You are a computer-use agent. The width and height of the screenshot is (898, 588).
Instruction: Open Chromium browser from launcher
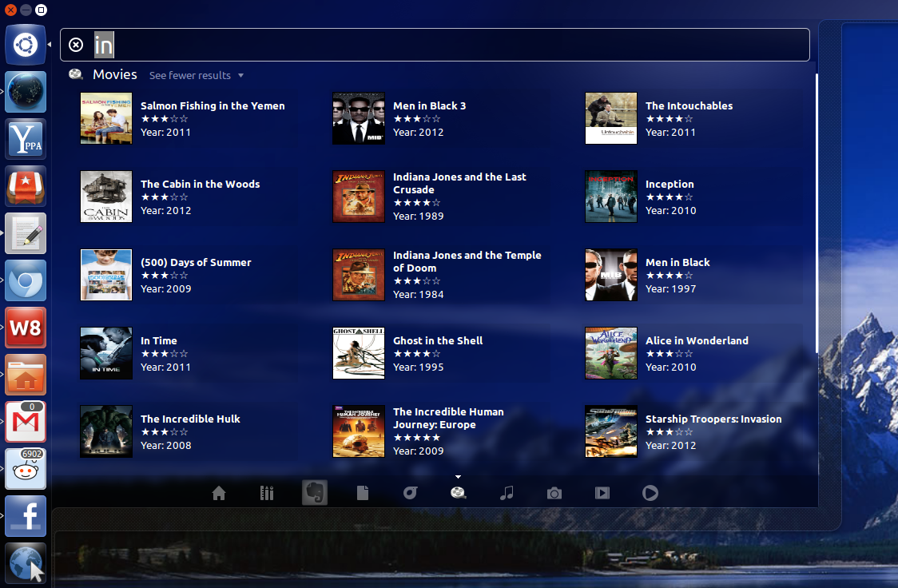click(26, 280)
